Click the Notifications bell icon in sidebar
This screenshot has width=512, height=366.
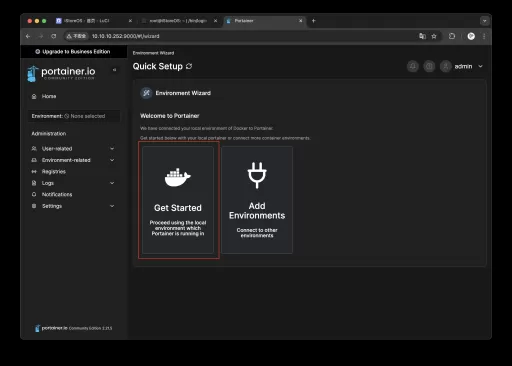34,194
